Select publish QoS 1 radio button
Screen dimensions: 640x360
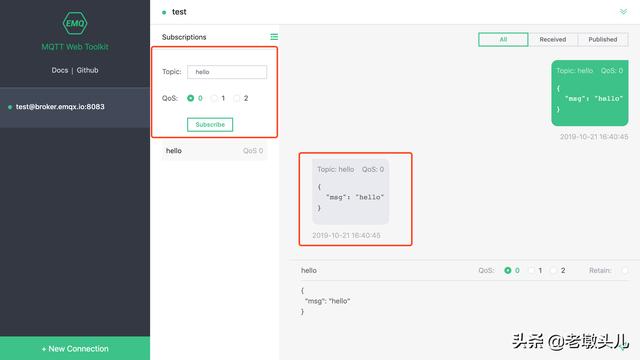(531, 270)
